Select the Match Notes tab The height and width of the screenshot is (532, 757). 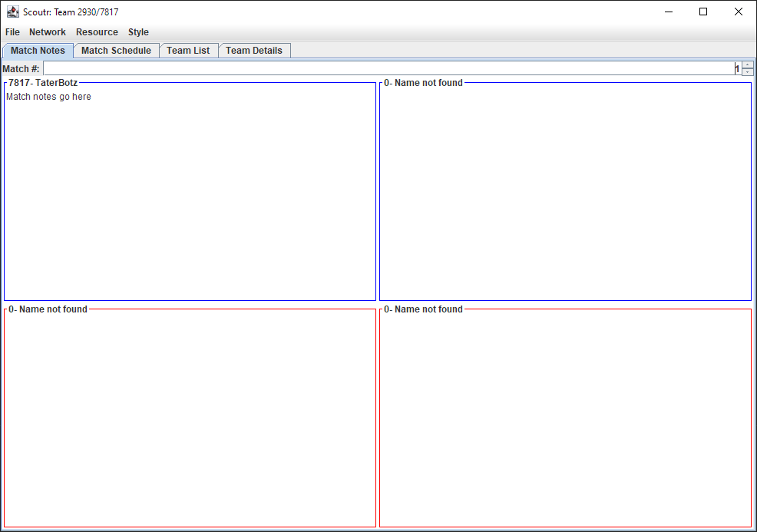[38, 51]
